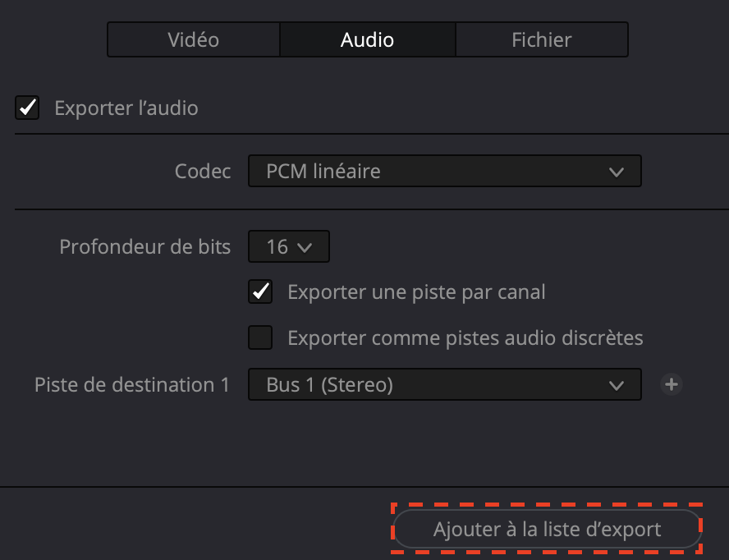Open the Fichier tab

point(541,39)
